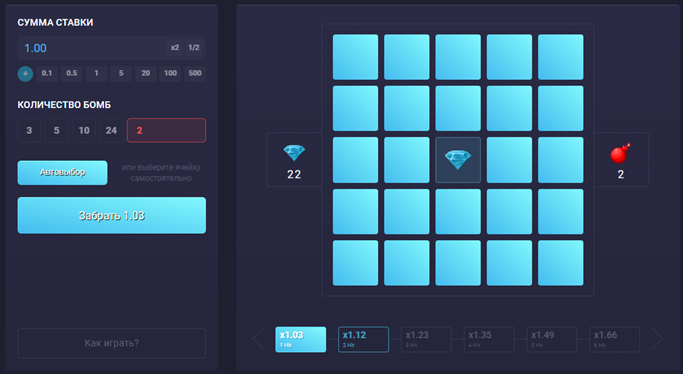Screen dimensions: 683x374
Task: Select the x1.03 1 Hit multiplier step
Action: [301, 339]
